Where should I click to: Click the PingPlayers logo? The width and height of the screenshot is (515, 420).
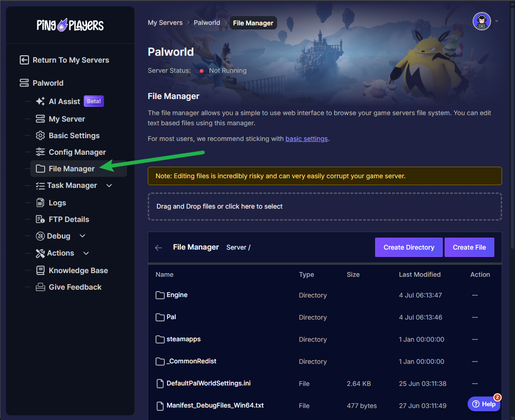70,25
